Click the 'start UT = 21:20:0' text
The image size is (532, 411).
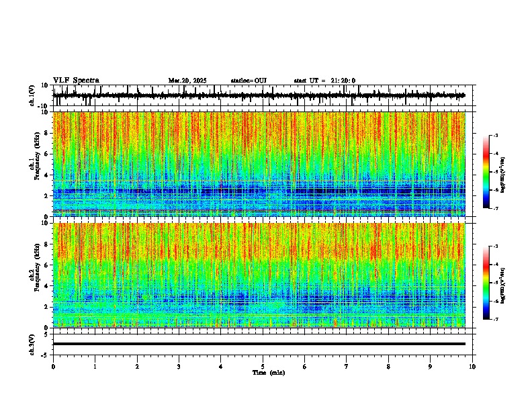pyautogui.click(x=324, y=81)
